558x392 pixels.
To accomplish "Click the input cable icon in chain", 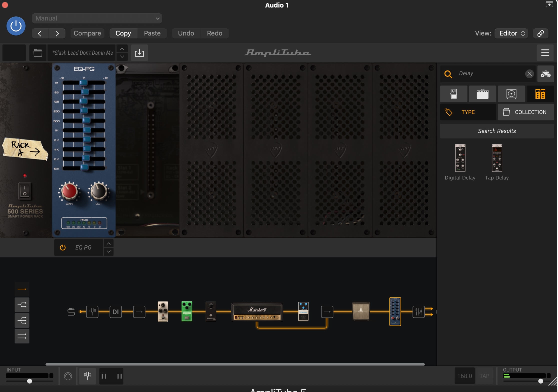I will [x=71, y=312].
